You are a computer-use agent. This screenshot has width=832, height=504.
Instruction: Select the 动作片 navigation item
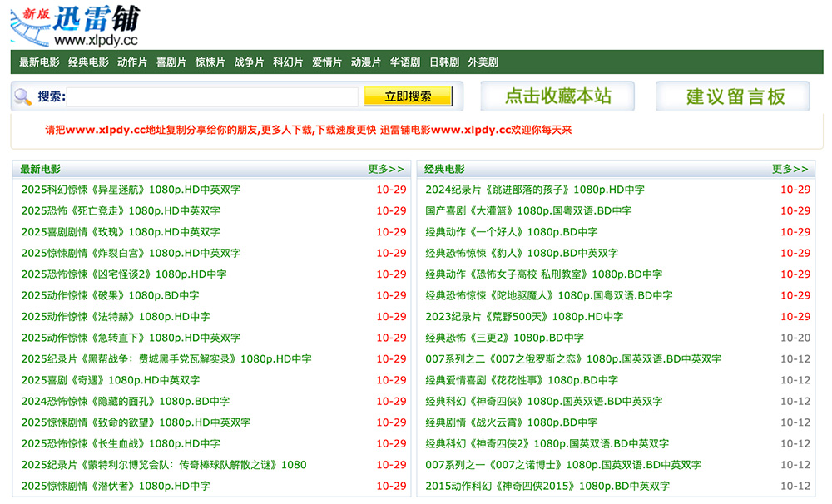click(132, 62)
